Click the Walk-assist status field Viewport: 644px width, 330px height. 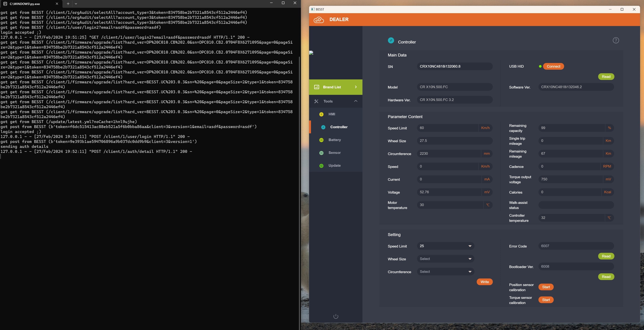[x=576, y=205]
